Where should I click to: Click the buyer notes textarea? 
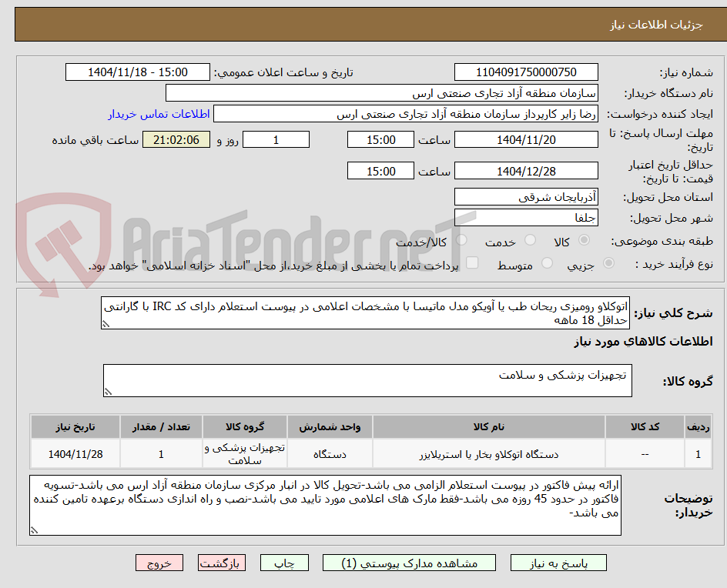click(x=325, y=505)
